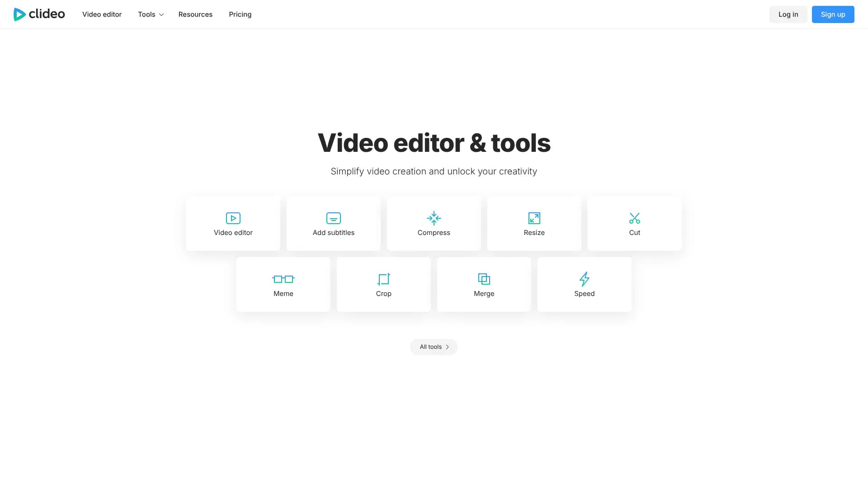Open the Pricing page
Image resolution: width=868 pixels, height=488 pixels.
(240, 14)
